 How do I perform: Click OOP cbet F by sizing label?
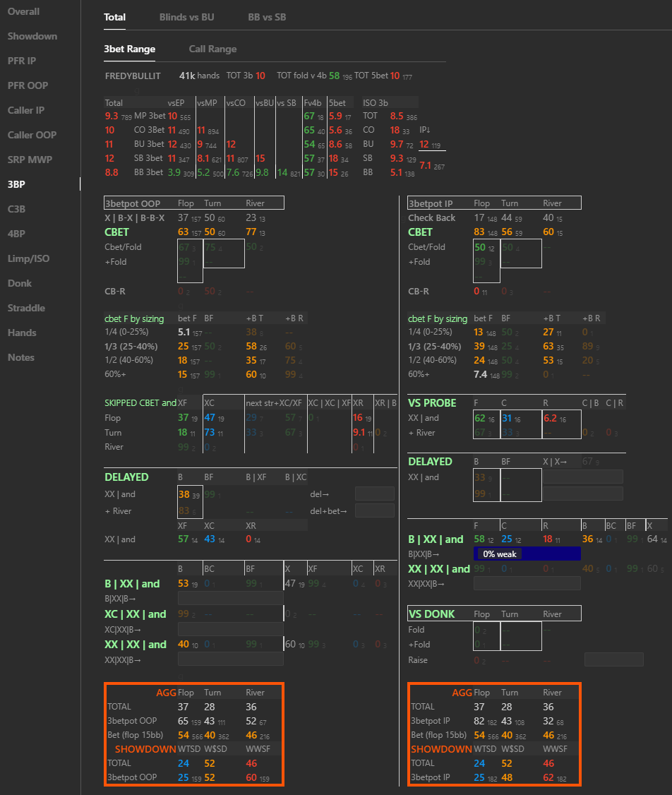click(134, 319)
